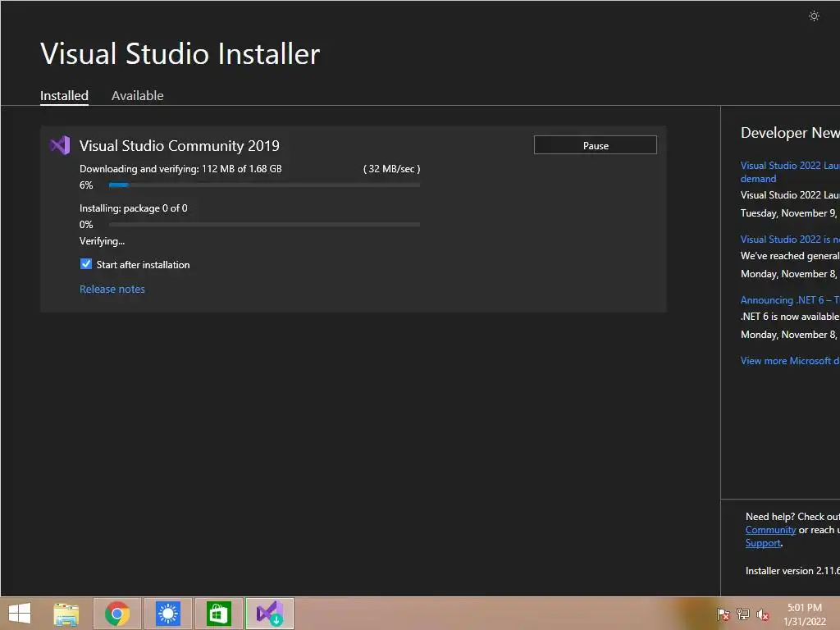This screenshot has height=630, width=840.
Task: Uncheck Start after installation
Action: [85, 264]
